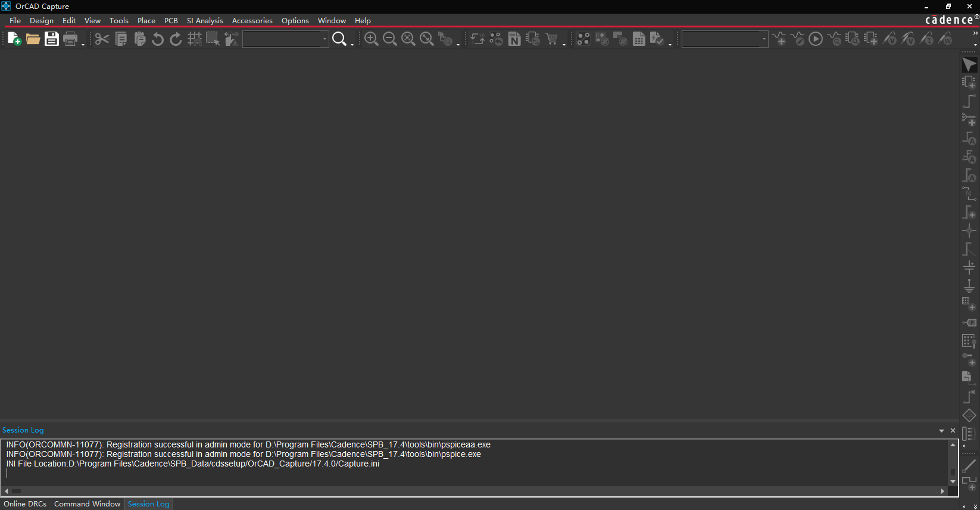Switch to the Command Window tab
This screenshot has height=510, width=980.
click(87, 504)
